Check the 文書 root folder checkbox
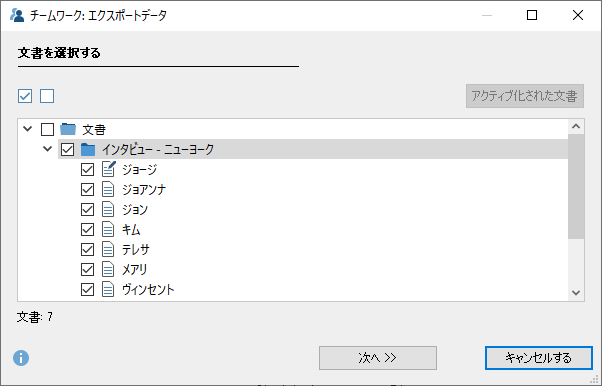602x386 pixels. click(x=48, y=129)
